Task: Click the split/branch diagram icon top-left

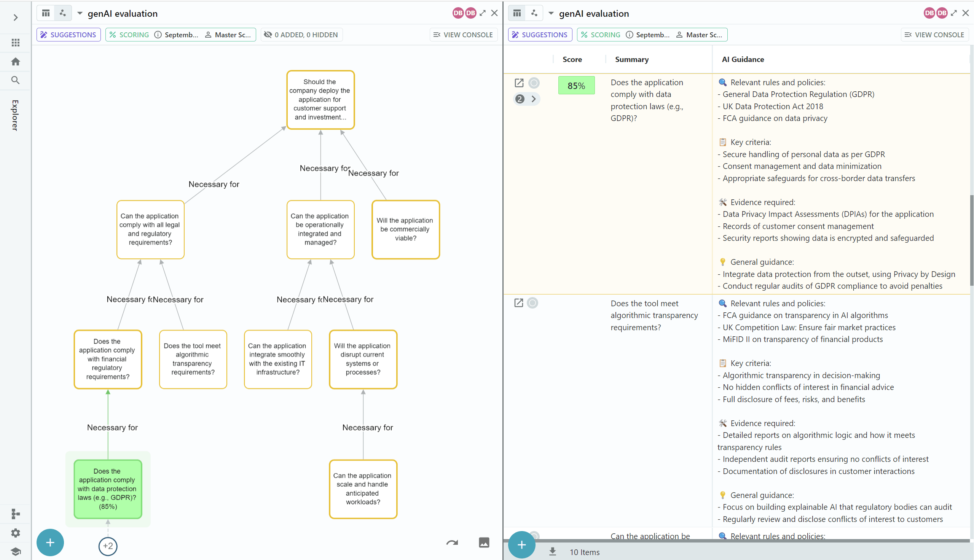Action: pos(64,13)
